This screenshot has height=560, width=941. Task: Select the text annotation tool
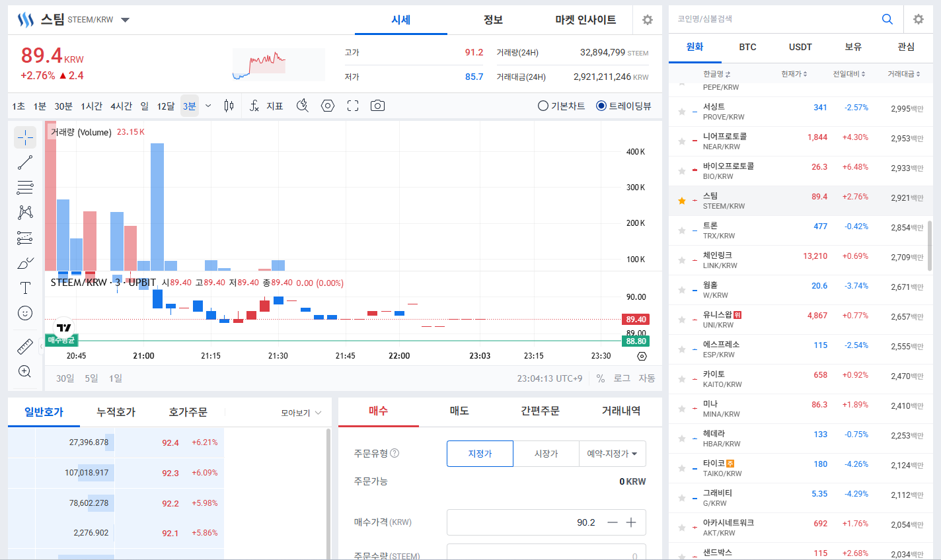pos(25,288)
